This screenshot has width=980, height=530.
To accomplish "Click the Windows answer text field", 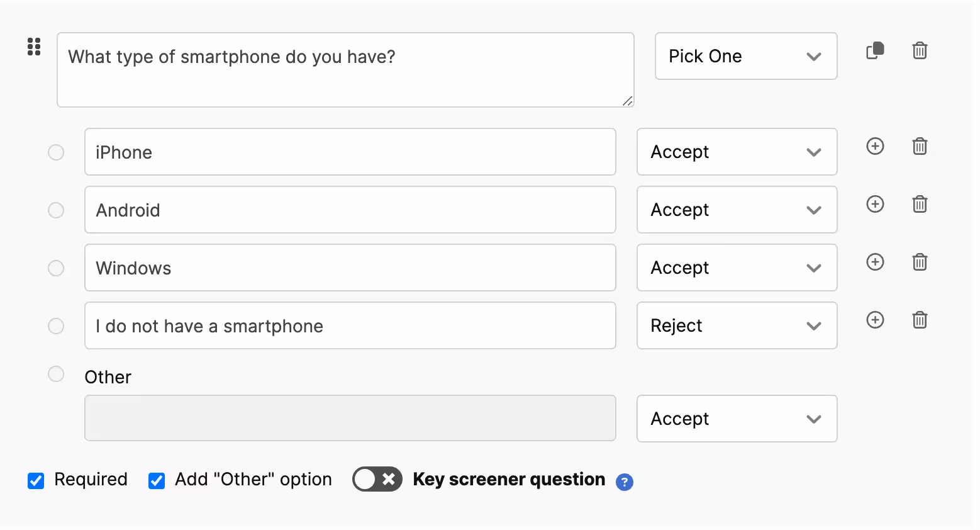I will (x=350, y=268).
